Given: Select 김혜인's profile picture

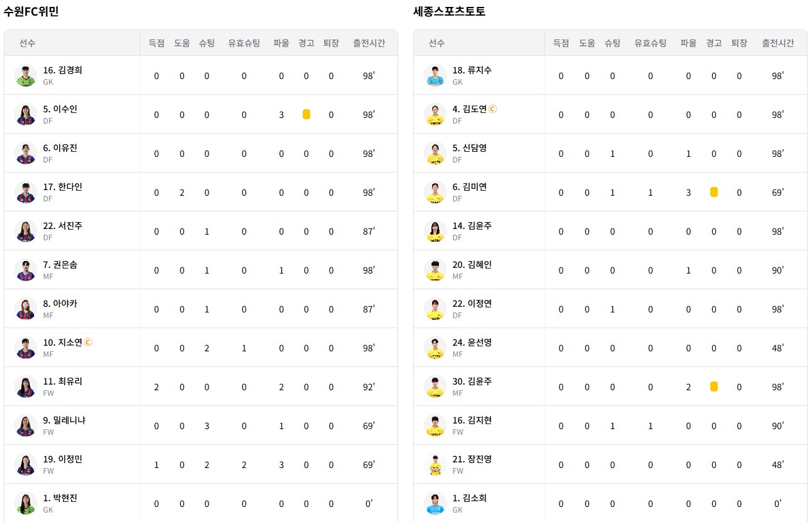Looking at the screenshot, I should (x=435, y=270).
